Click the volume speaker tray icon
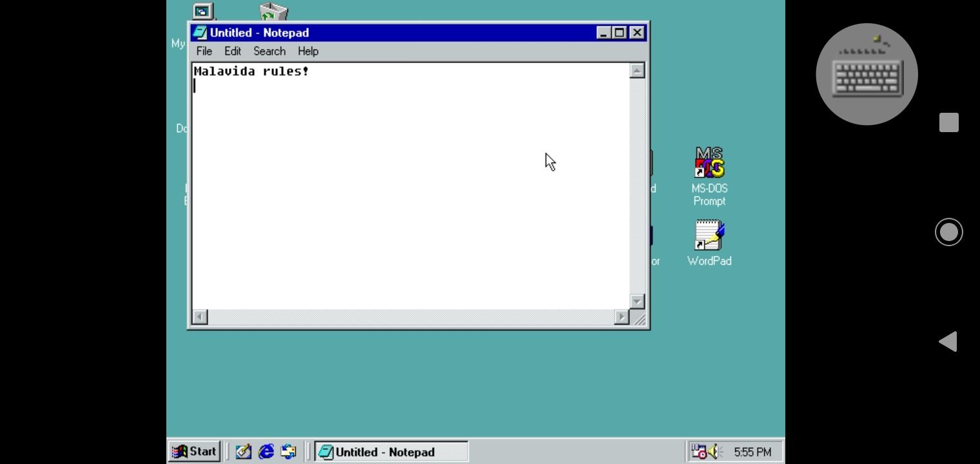Screen dimensions: 980x464 tap(715, 452)
